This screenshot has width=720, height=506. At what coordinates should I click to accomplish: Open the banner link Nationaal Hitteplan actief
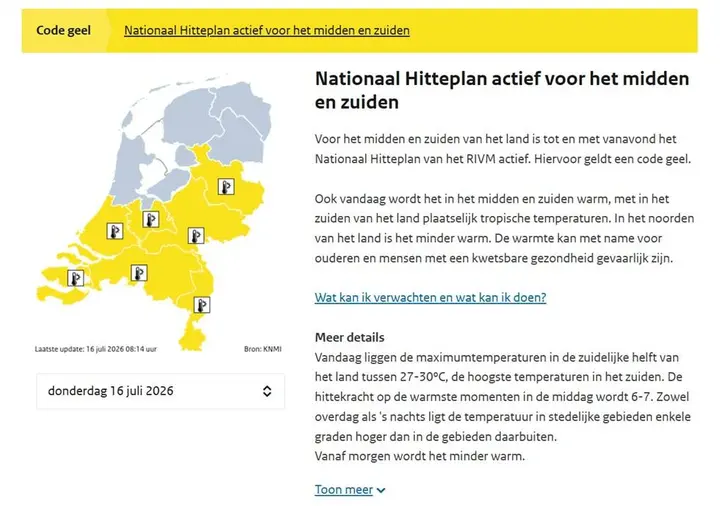coord(267,30)
